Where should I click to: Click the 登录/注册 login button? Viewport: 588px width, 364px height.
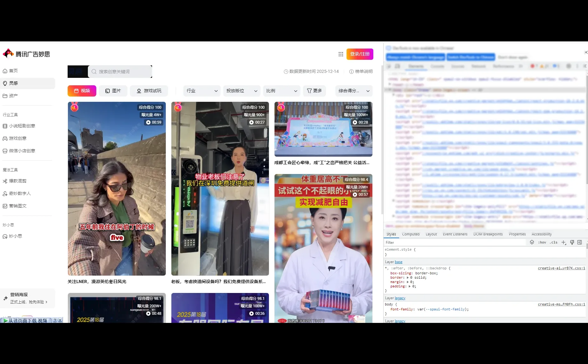360,54
